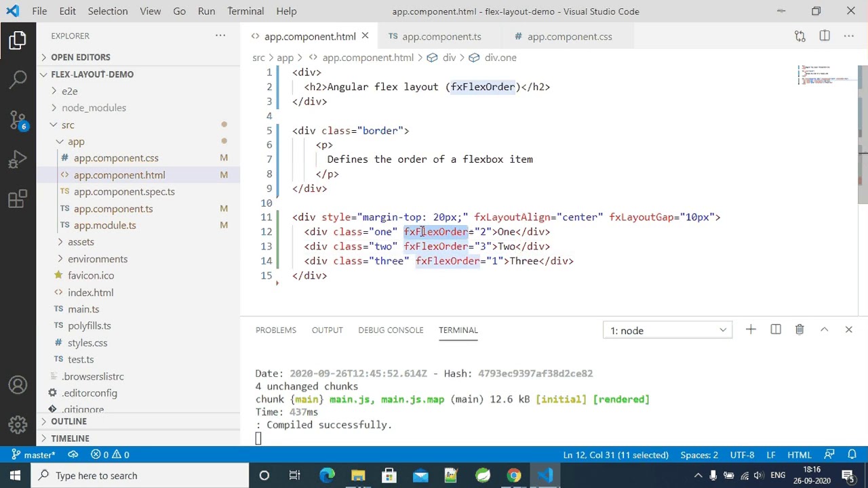Expand the Timeline section
This screenshot has width=868, height=488.
tap(138, 439)
